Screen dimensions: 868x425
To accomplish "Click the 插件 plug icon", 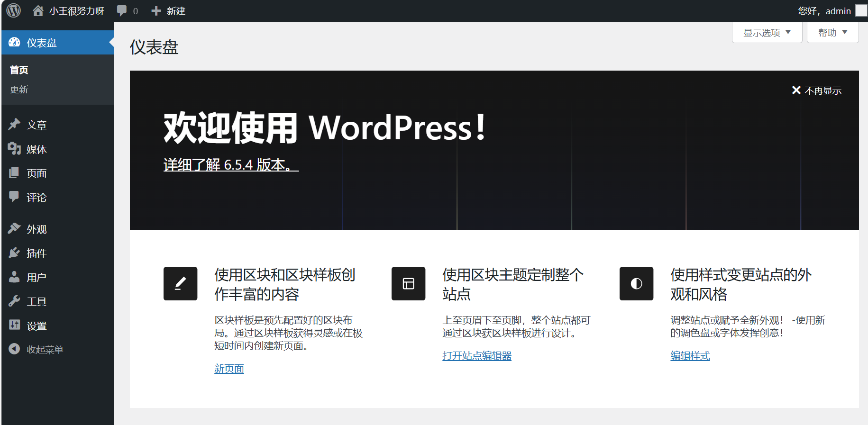I will click(x=14, y=253).
